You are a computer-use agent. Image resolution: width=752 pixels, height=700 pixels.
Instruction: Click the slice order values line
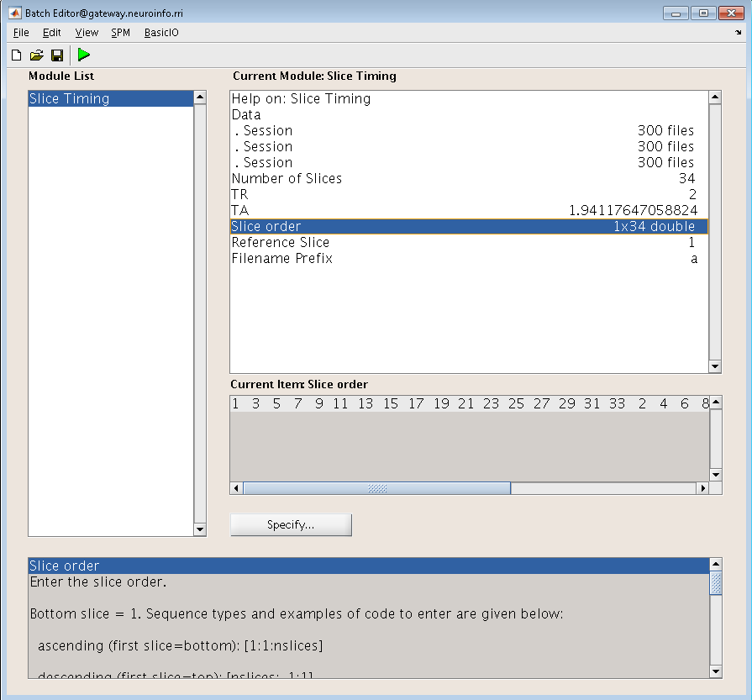[x=470, y=403]
